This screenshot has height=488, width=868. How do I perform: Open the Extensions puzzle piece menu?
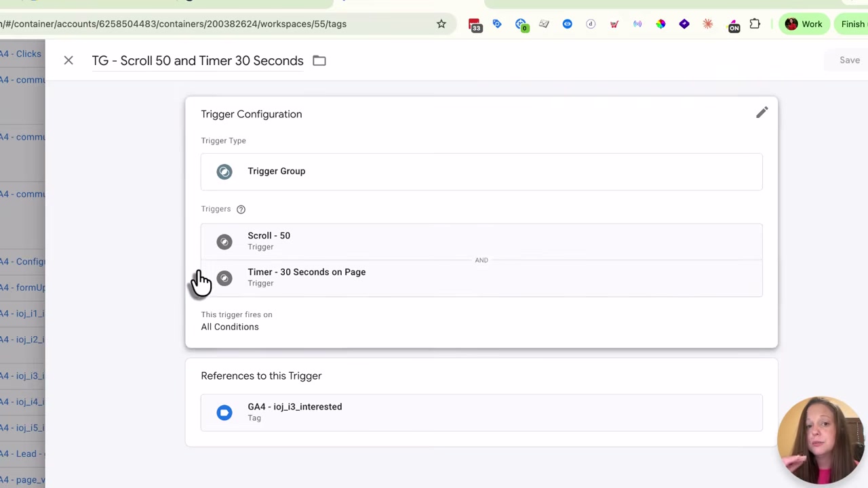755,24
